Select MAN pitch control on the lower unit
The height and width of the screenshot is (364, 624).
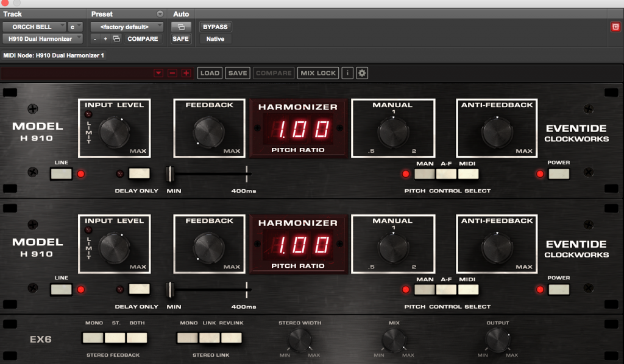point(425,290)
